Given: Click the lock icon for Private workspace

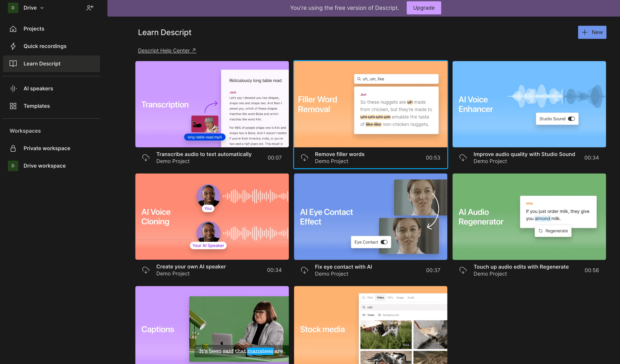Looking at the screenshot, I should [13, 148].
